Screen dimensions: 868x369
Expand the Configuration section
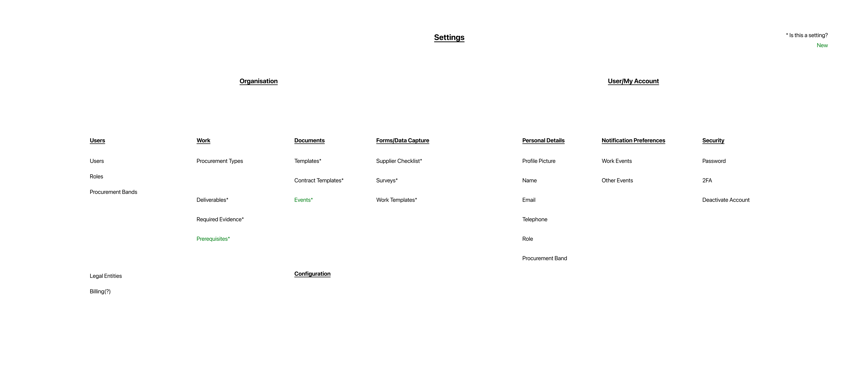coord(312,273)
